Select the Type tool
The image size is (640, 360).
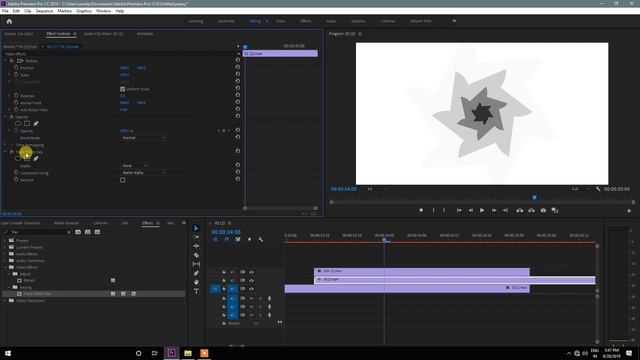(x=196, y=291)
